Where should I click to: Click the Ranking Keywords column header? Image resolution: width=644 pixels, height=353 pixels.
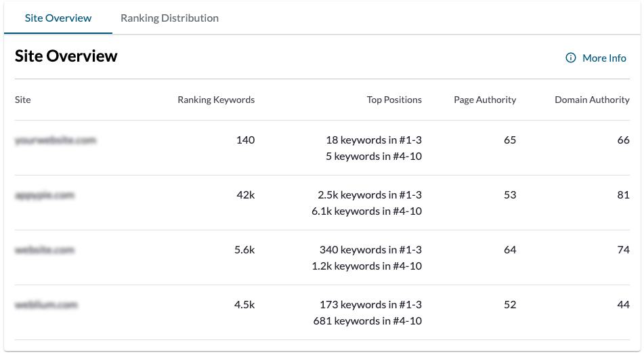pos(216,100)
